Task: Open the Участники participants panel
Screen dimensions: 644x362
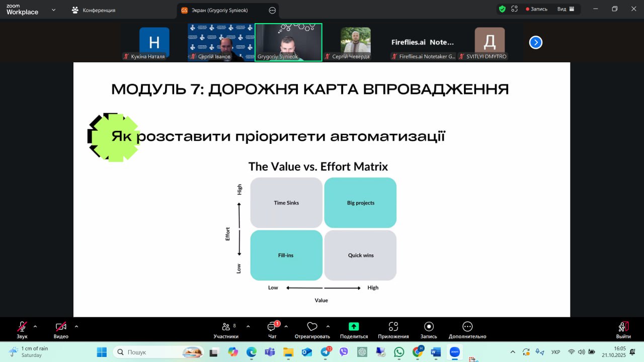Action: click(x=226, y=329)
